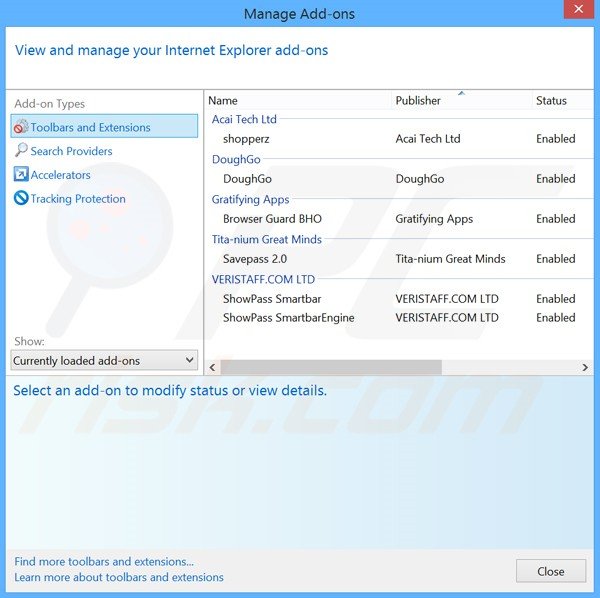Image resolution: width=600 pixels, height=598 pixels.
Task: Collapse the Gratifying Apps group header
Action: point(250,199)
